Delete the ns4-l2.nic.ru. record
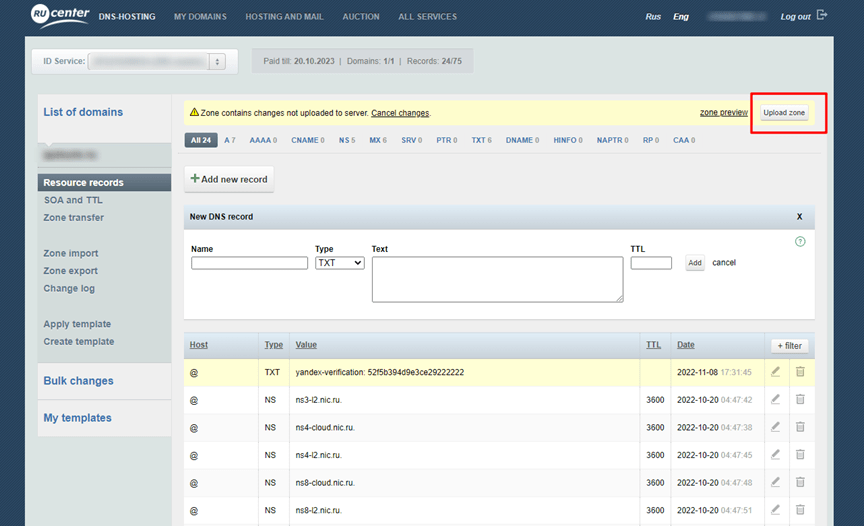The image size is (864, 526). (x=800, y=454)
